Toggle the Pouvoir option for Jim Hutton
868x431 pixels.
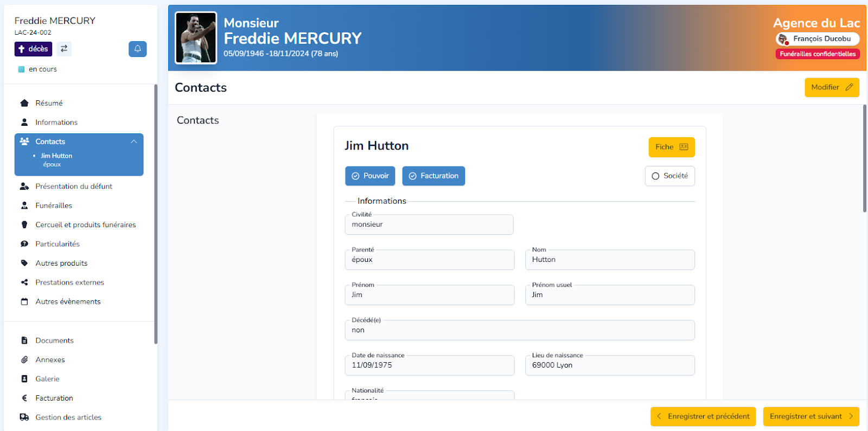click(x=370, y=176)
